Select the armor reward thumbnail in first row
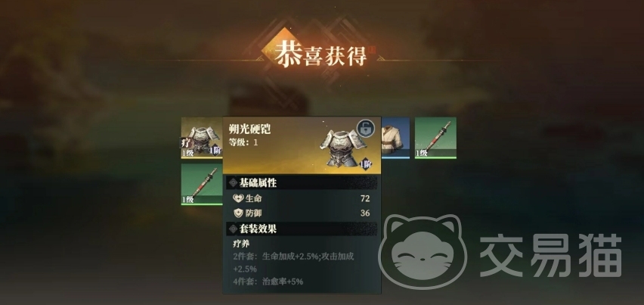 point(202,138)
